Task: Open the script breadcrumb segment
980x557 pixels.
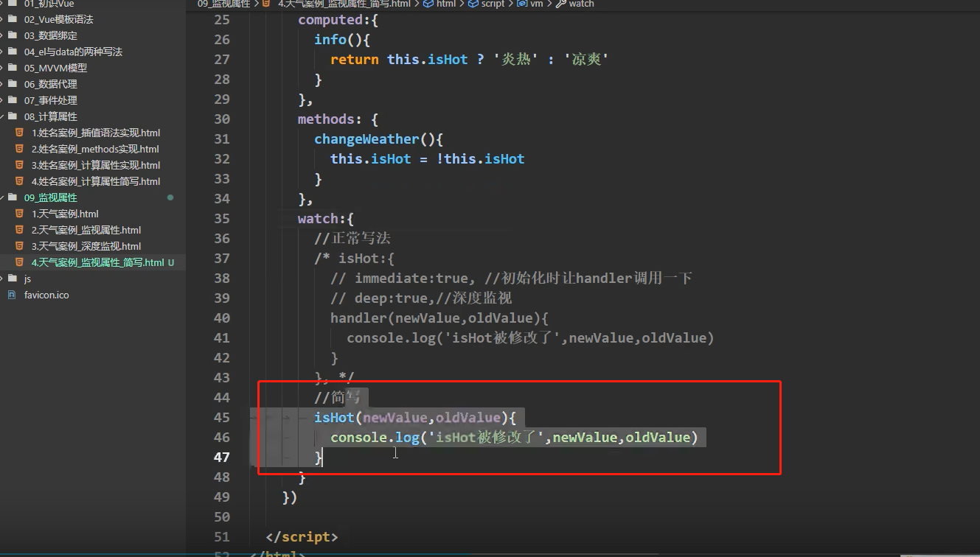Action: (x=487, y=4)
